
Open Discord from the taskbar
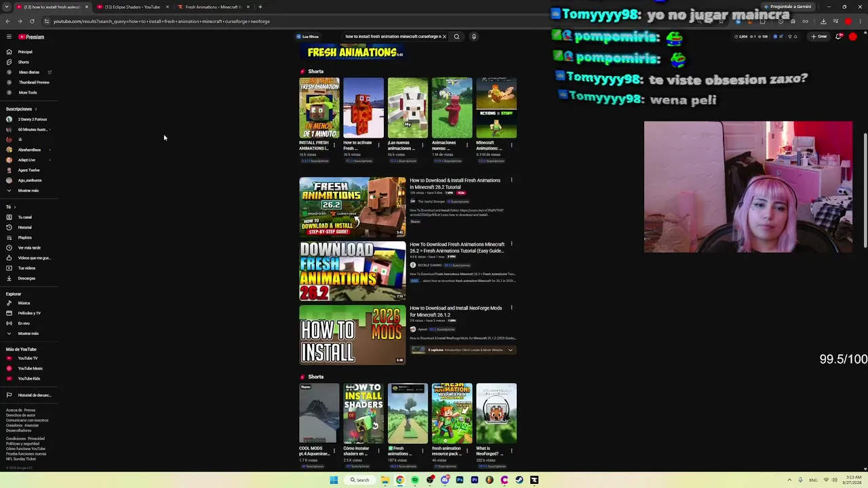[444, 480]
